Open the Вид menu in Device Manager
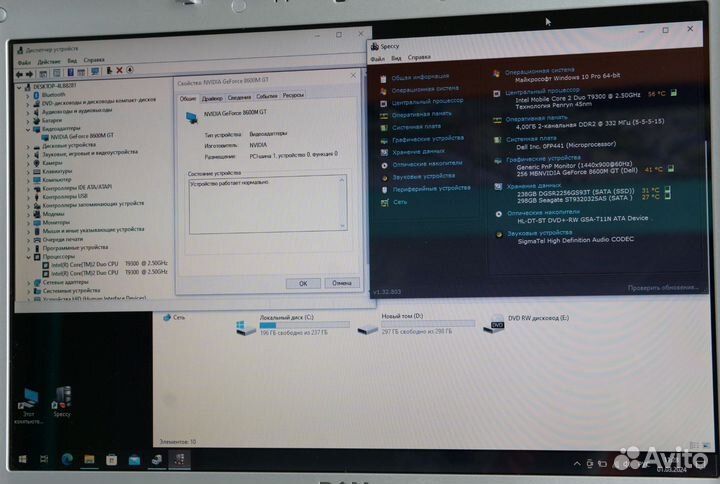 point(72,61)
